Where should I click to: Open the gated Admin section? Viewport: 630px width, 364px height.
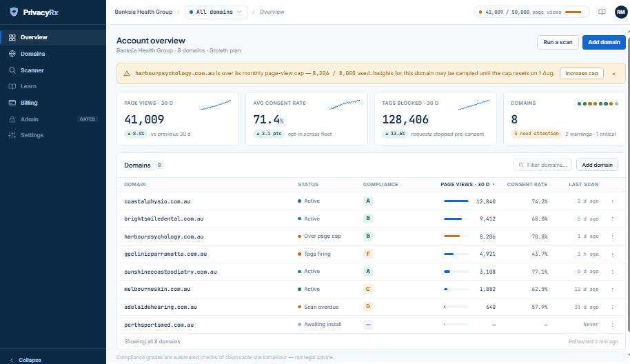53,119
